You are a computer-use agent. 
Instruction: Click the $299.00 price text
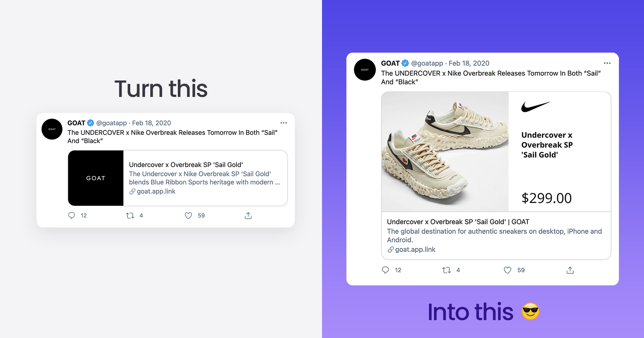[x=546, y=198]
